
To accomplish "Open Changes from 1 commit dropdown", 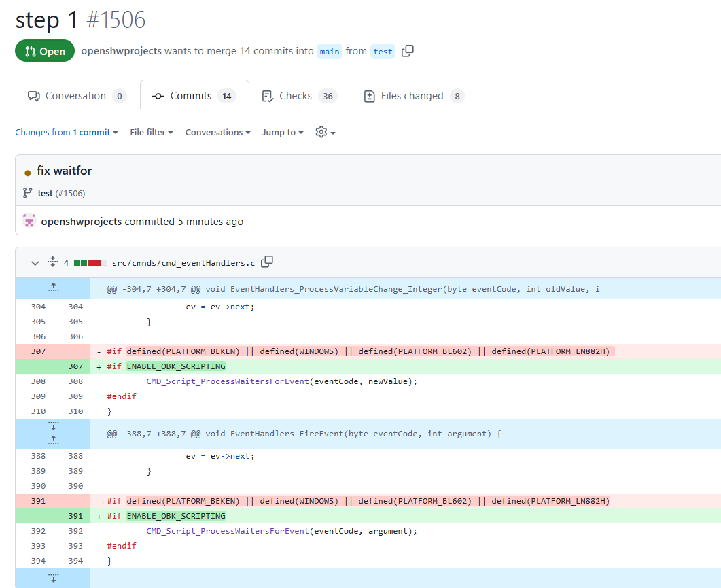I will (x=67, y=133).
